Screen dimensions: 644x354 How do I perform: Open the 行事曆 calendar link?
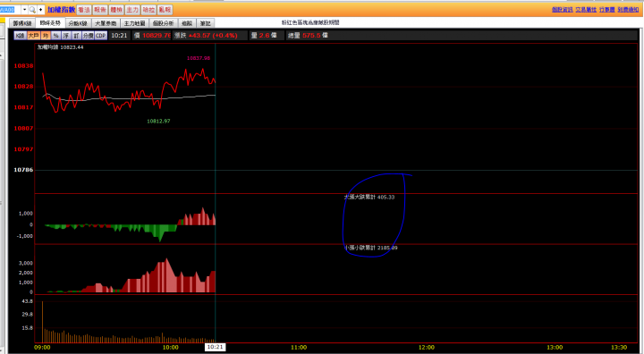[606, 10]
